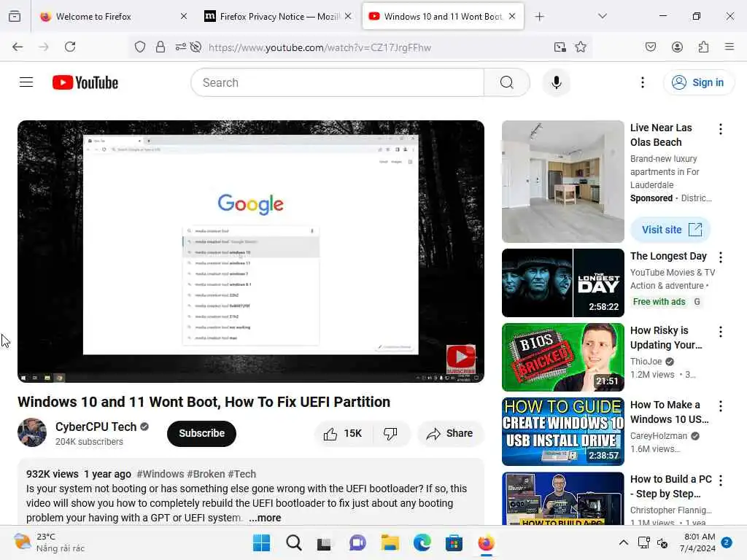Open tracking protection shield icon

coord(139,47)
